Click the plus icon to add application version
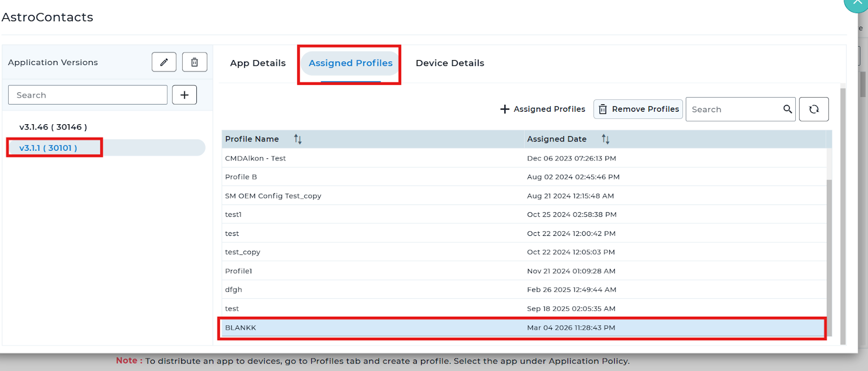 [x=184, y=95]
